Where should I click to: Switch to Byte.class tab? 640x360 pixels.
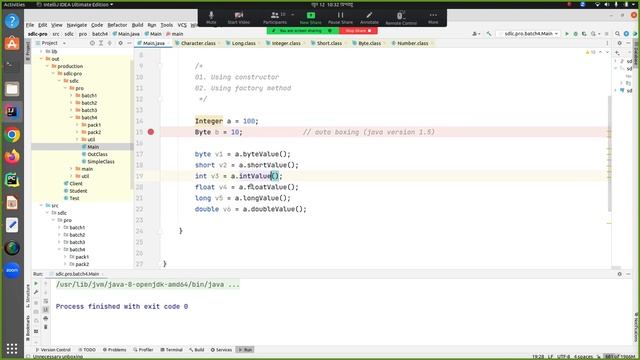369,43
